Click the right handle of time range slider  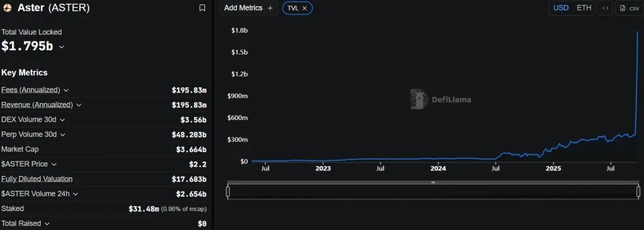tap(638, 192)
